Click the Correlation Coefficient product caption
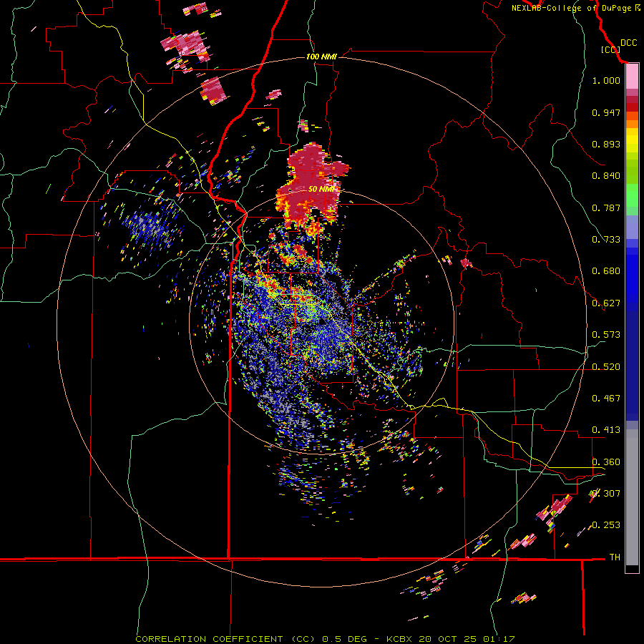644x644 pixels. (325, 639)
